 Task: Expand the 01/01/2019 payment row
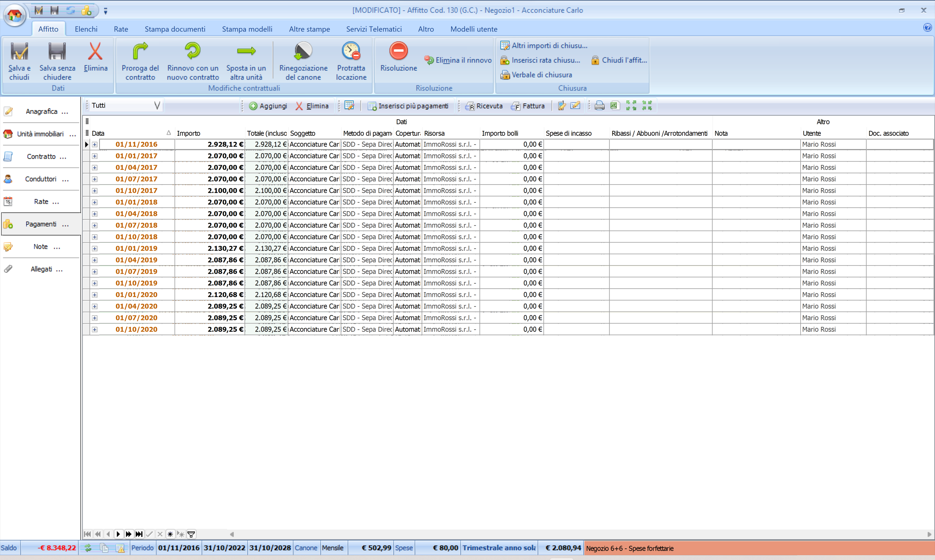[95, 249]
